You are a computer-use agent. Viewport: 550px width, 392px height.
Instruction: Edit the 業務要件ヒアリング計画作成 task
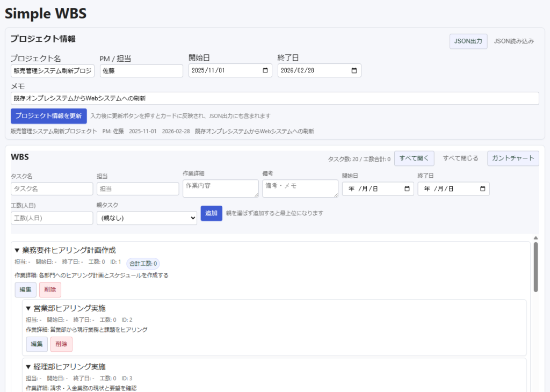(25, 290)
